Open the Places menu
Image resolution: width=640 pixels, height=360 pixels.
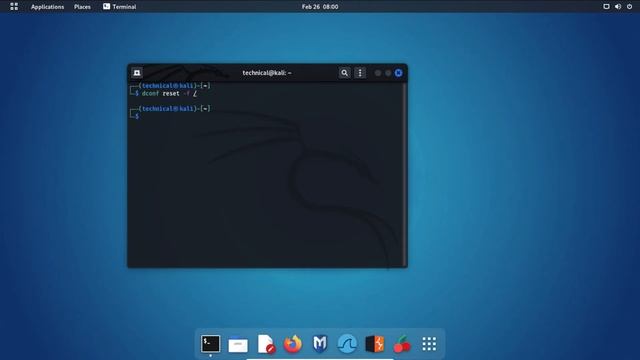pos(82,7)
